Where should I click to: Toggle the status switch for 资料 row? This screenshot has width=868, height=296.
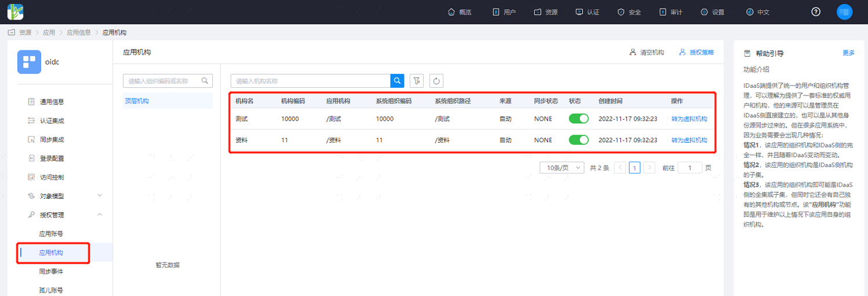[x=579, y=140]
